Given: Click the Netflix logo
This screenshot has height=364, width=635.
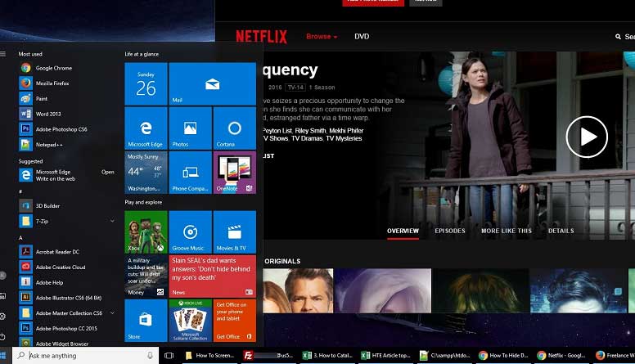Looking at the screenshot, I should [x=261, y=37].
